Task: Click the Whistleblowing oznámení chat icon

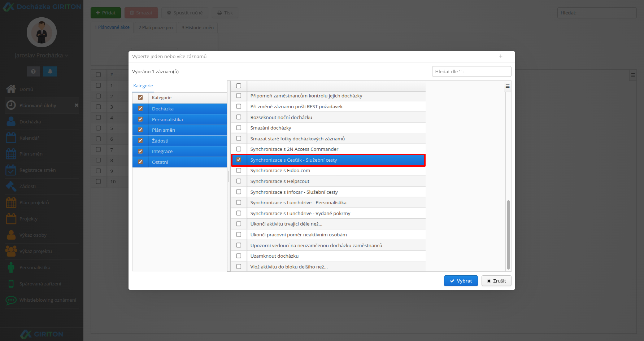Action: (11, 300)
